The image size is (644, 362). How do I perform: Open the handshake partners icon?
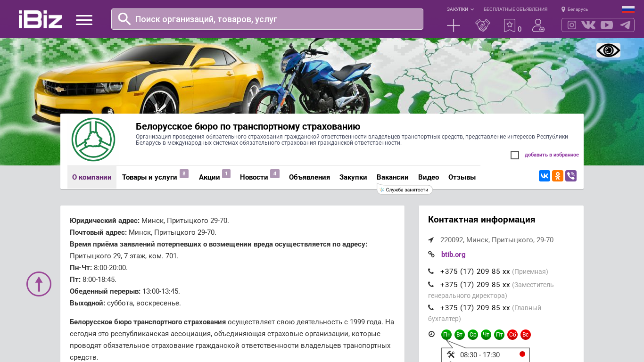point(482,25)
